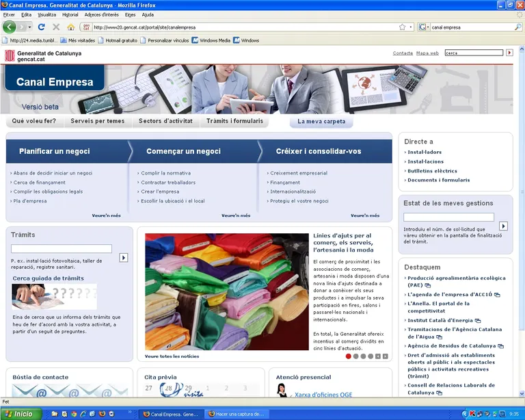Open the Més visitades bookmark folder
The image size is (525, 420).
(x=78, y=40)
